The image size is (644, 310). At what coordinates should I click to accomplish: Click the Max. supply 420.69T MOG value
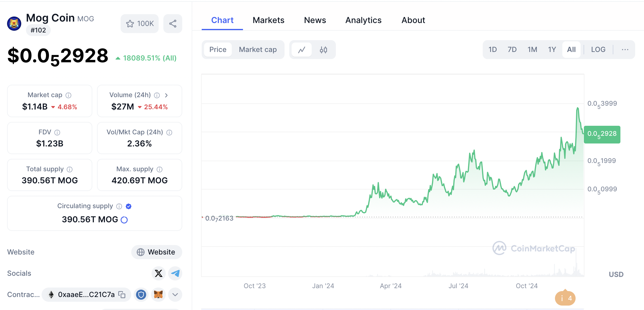click(x=139, y=180)
